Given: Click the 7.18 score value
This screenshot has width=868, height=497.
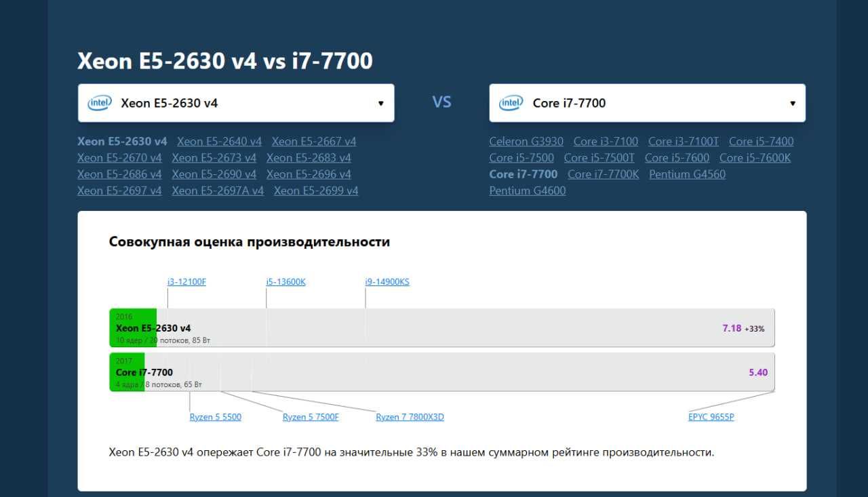Looking at the screenshot, I should click(732, 328).
